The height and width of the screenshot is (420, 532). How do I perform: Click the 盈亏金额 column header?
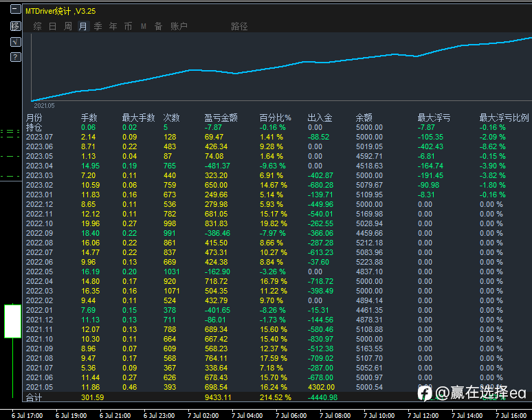221,118
